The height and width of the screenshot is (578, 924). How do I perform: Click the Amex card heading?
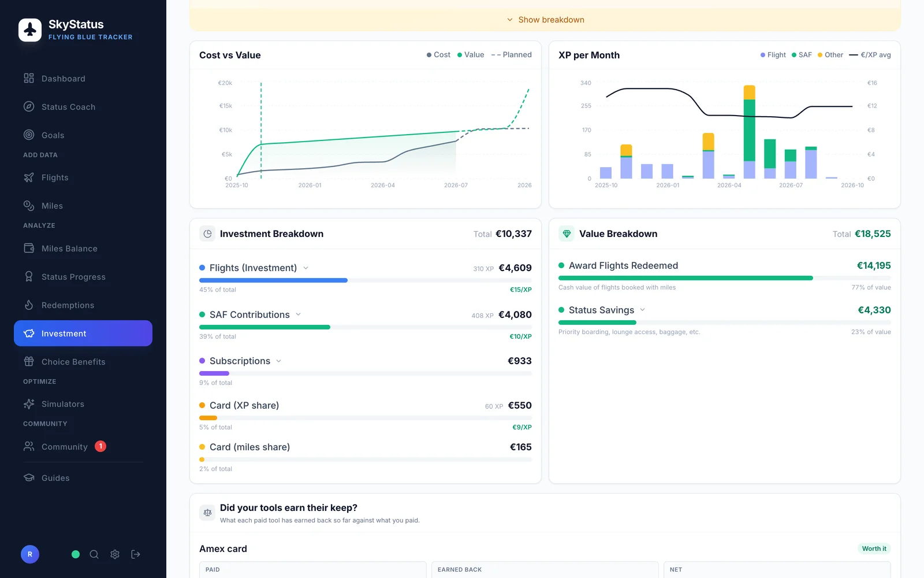[x=223, y=549]
